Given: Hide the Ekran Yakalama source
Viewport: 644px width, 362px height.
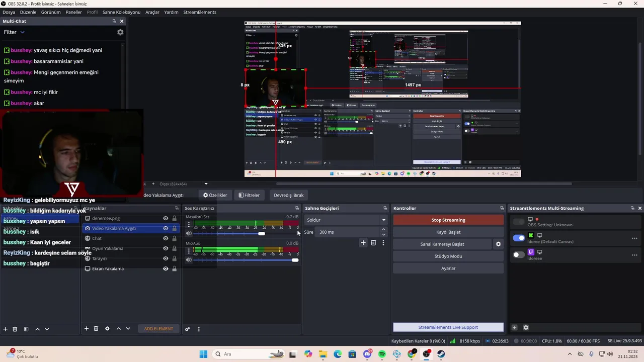Looking at the screenshot, I should pyautogui.click(x=166, y=268).
